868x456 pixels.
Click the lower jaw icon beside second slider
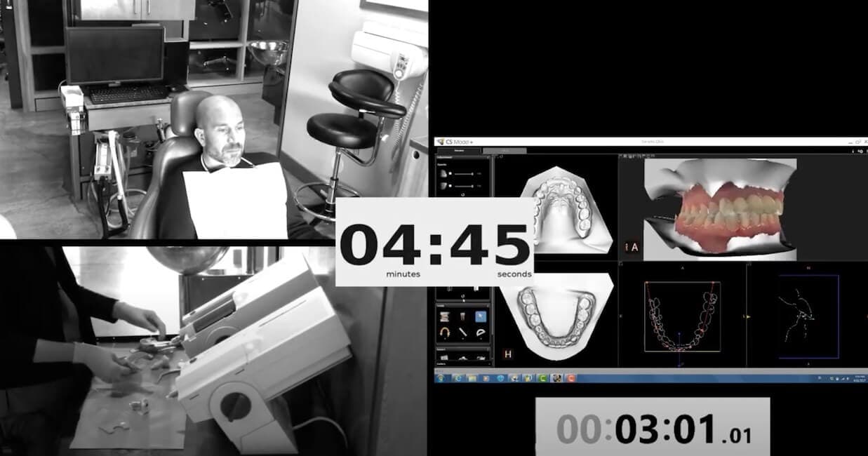(443, 186)
